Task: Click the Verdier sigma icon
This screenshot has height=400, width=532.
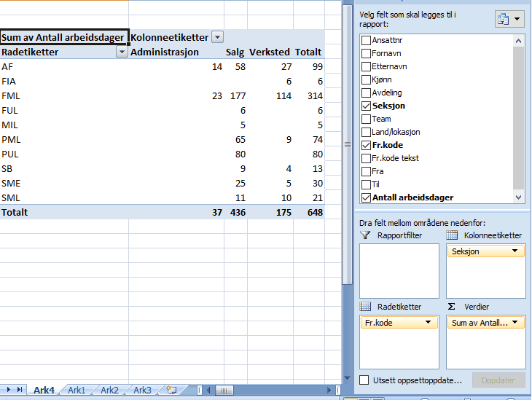Action: coord(452,307)
